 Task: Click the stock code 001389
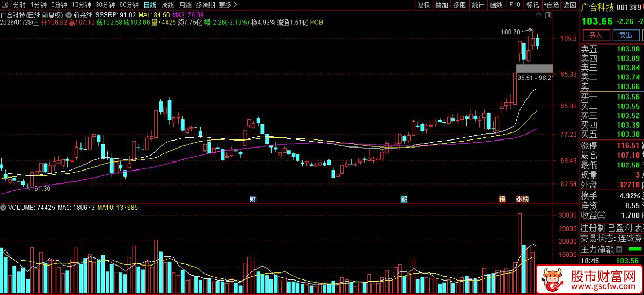click(x=630, y=8)
